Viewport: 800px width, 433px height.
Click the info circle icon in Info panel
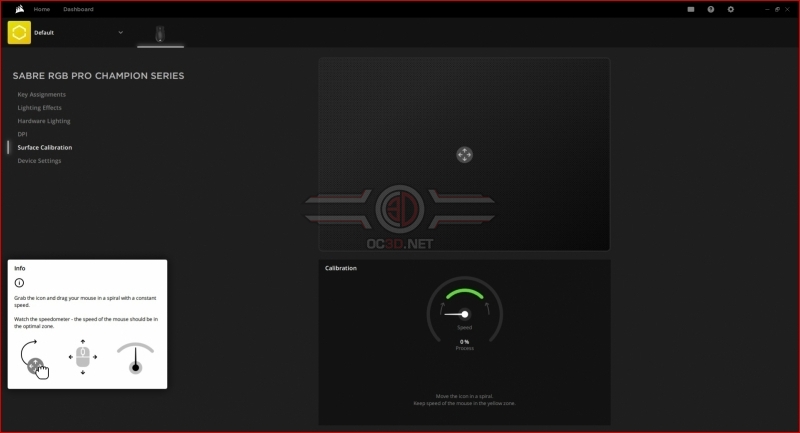(x=19, y=283)
